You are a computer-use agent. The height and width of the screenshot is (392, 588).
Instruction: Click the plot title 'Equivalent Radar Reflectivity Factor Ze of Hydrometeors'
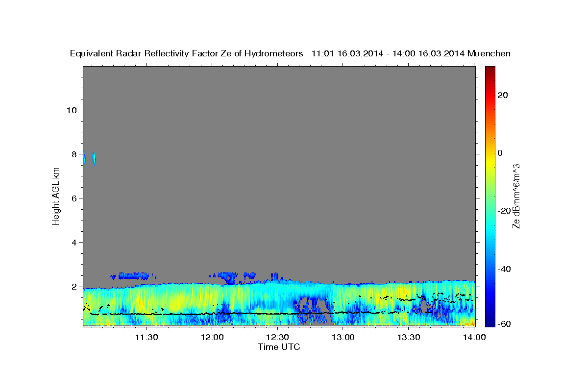coord(186,54)
